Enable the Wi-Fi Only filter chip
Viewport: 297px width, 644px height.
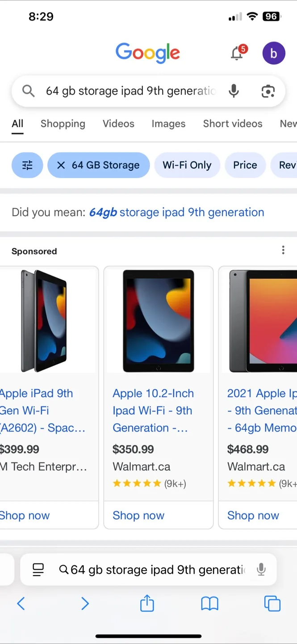click(187, 165)
